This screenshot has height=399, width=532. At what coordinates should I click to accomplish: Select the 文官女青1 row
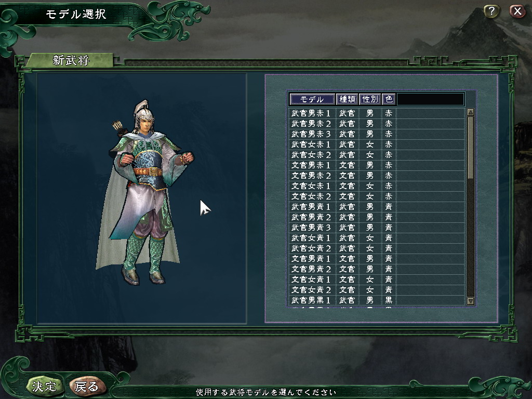pos(377,279)
